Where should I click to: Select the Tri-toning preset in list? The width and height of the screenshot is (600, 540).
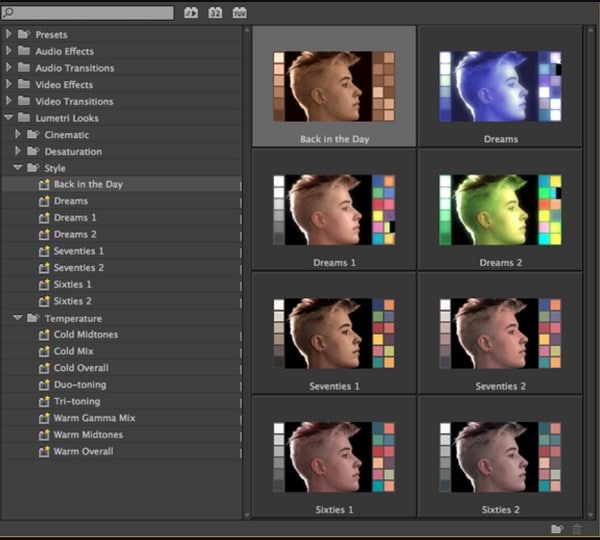(x=77, y=401)
